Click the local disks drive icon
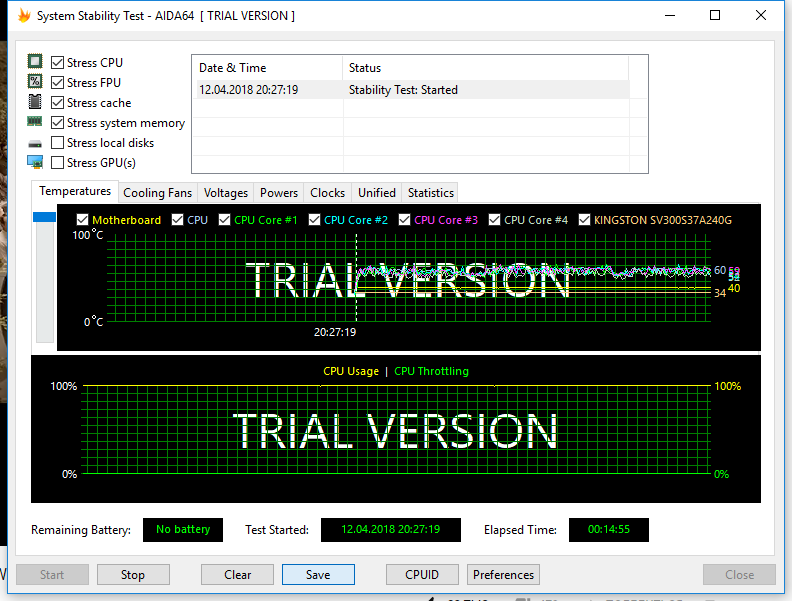Image resolution: width=792 pixels, height=601 pixels. pyautogui.click(x=35, y=144)
